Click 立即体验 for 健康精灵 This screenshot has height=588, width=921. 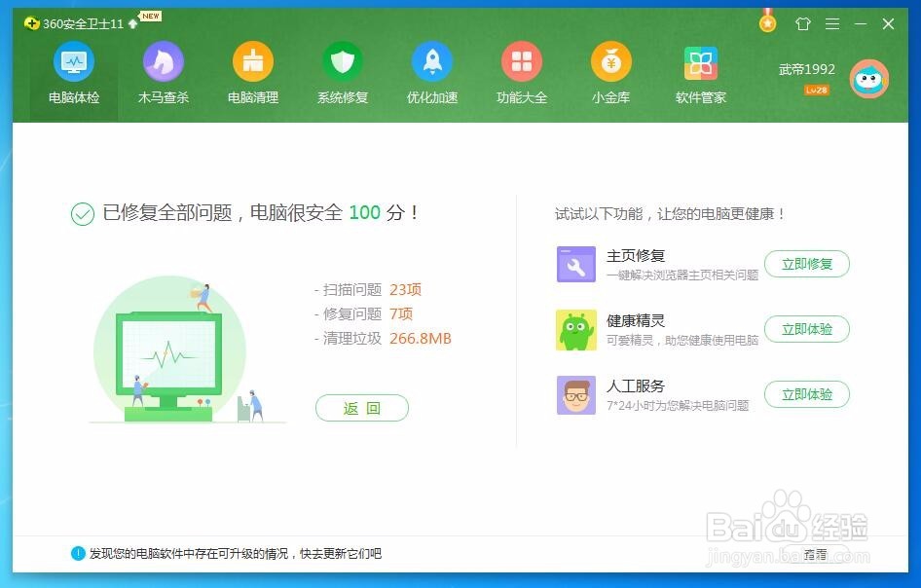point(807,329)
